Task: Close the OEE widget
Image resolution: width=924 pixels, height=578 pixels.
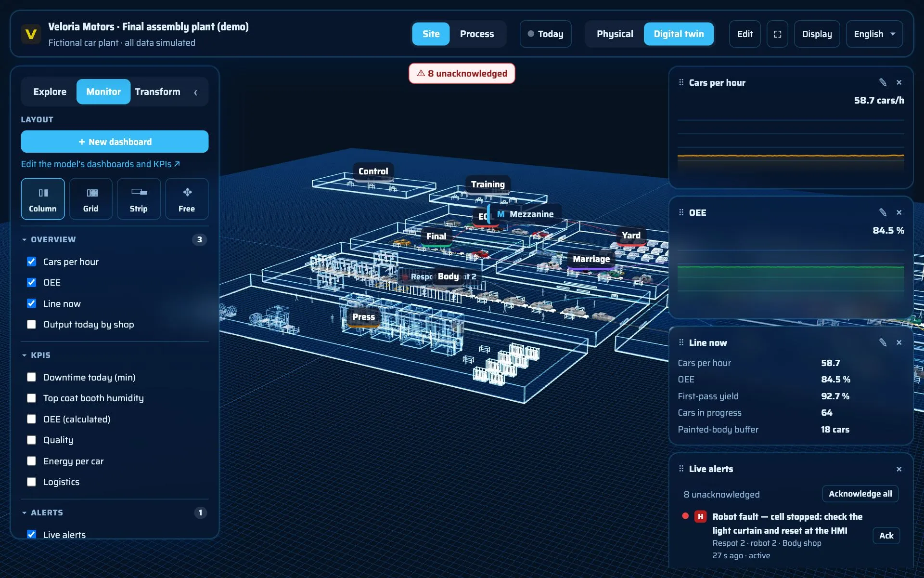Action: 899,212
